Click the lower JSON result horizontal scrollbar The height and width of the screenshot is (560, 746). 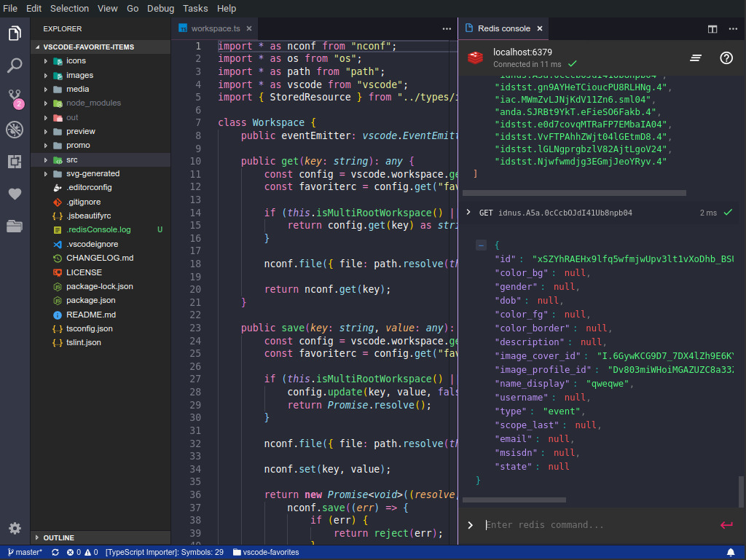514,500
